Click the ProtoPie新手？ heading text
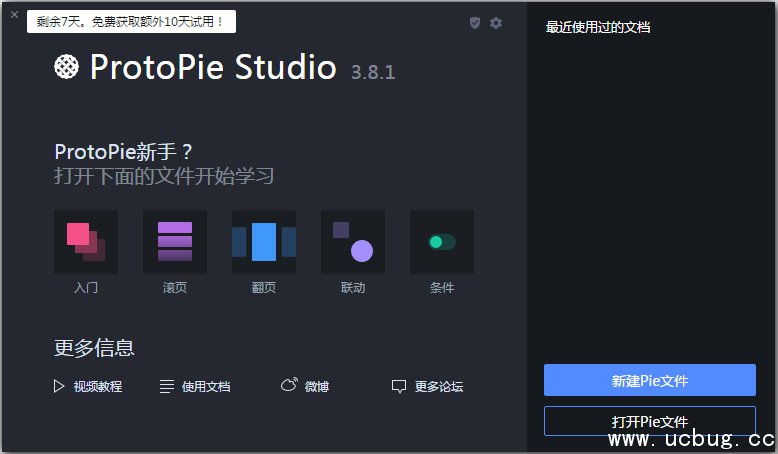The height and width of the screenshot is (454, 778). [124, 152]
